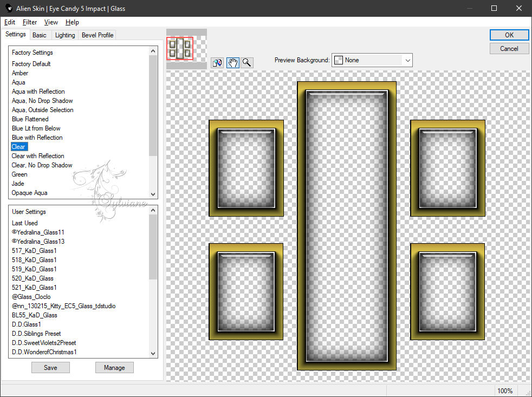Select 520_KaD_Glass user setting

pyautogui.click(x=32, y=278)
